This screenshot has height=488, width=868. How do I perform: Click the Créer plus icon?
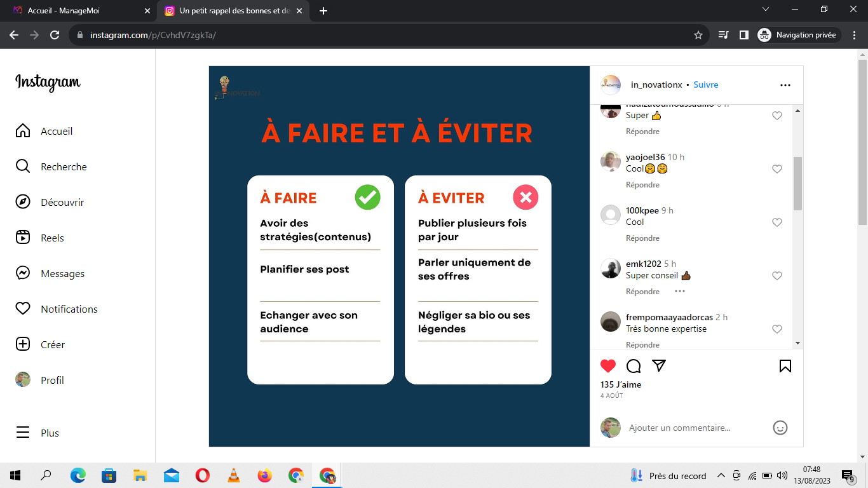pyautogui.click(x=23, y=344)
